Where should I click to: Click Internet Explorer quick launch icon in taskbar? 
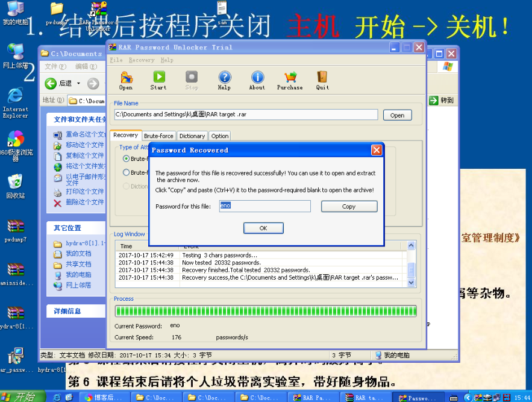[57, 397]
